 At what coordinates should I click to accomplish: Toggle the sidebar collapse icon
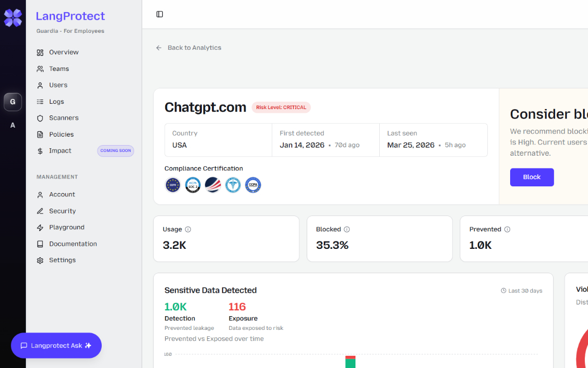pyautogui.click(x=159, y=14)
